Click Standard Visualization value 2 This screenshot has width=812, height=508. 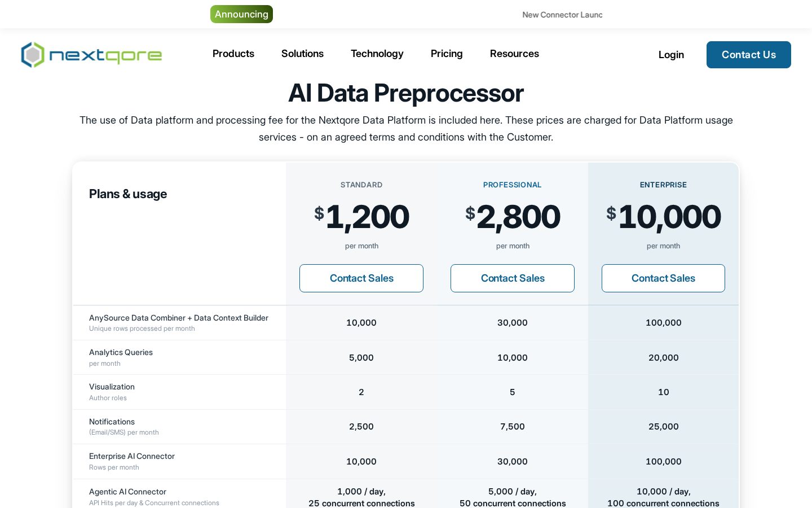tap(361, 392)
